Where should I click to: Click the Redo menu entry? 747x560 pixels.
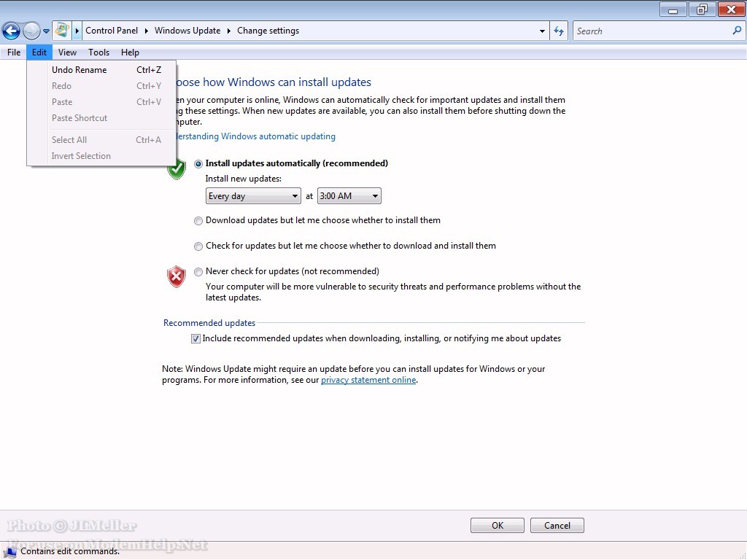[x=102, y=86]
